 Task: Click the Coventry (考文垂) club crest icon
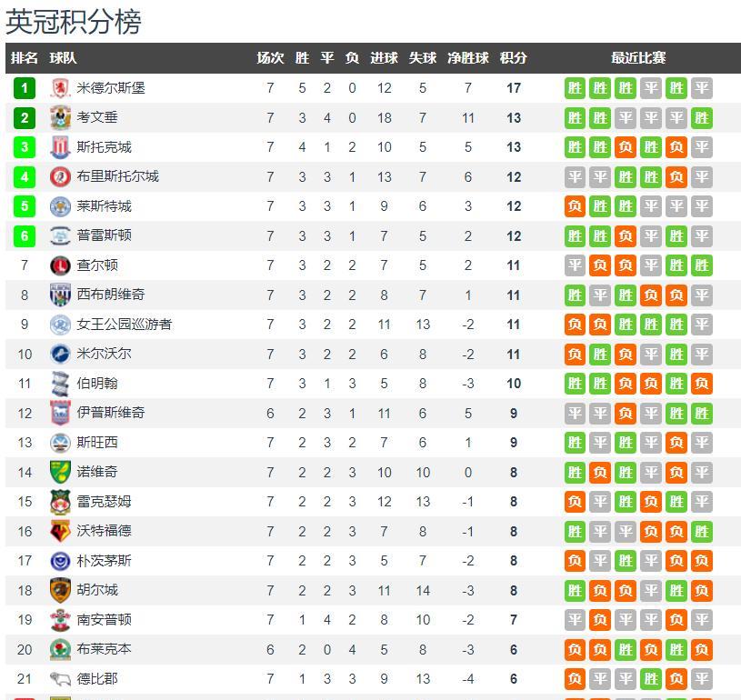click(x=60, y=117)
